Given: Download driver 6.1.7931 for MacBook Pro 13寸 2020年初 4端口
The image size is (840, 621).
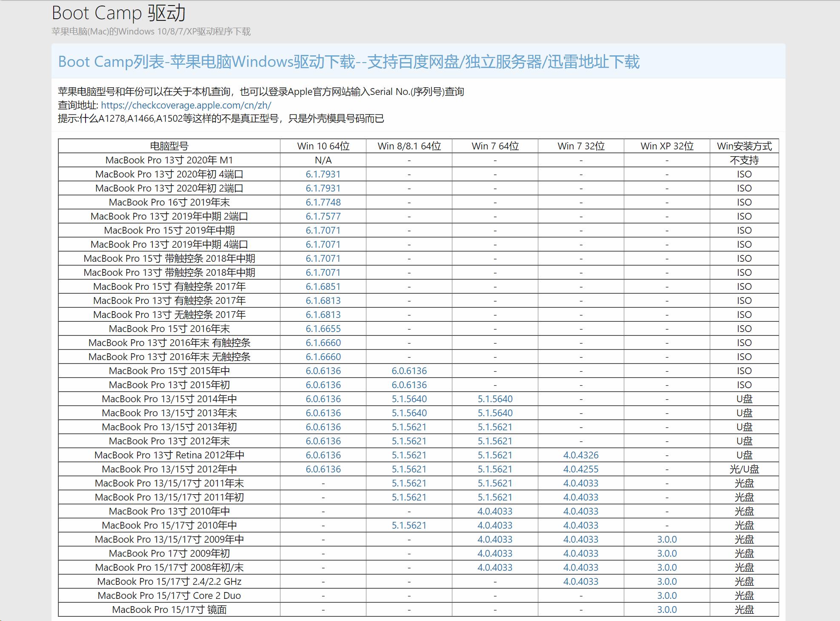Looking at the screenshot, I should click(x=323, y=174).
